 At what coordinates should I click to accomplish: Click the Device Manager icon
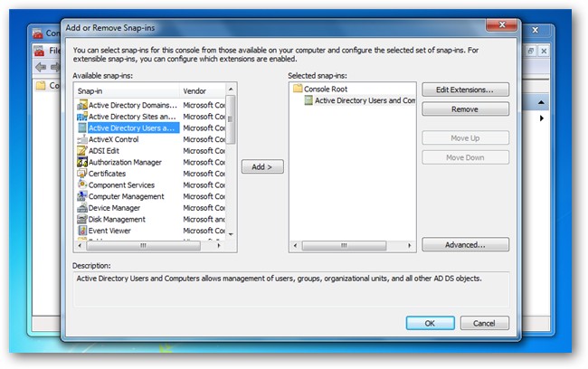pos(81,208)
